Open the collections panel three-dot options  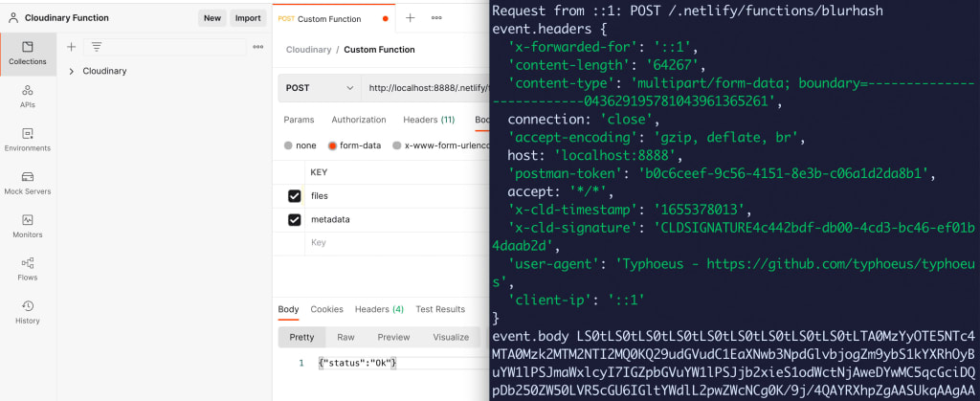coord(258,47)
